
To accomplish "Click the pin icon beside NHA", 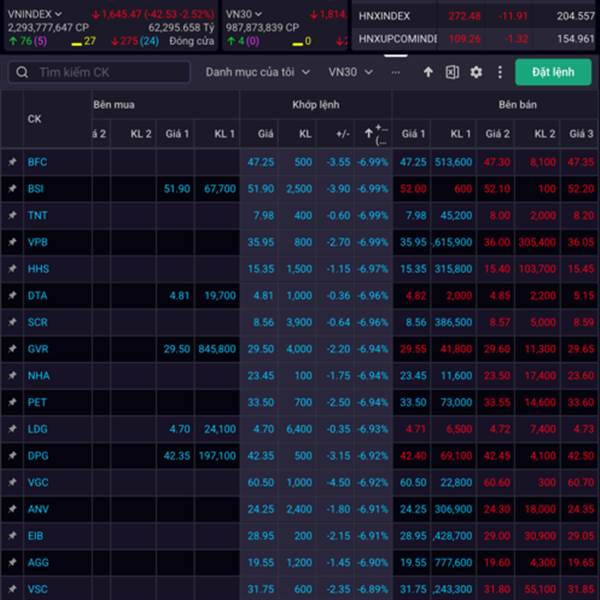I will coord(12,375).
